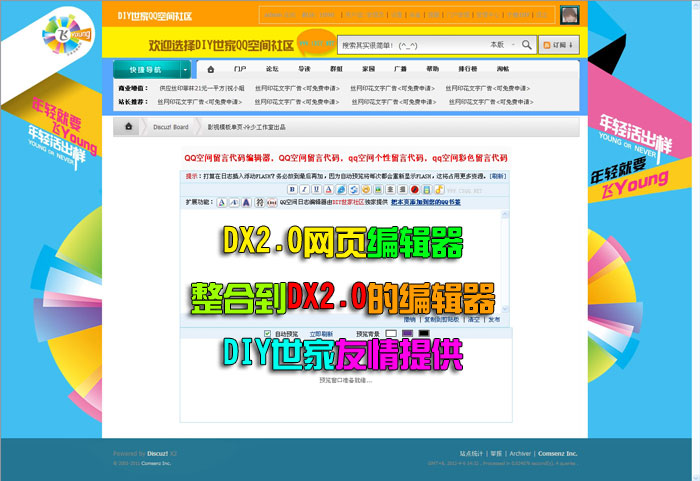
Task: Open the 导读 navigation tab
Action: click(x=304, y=69)
